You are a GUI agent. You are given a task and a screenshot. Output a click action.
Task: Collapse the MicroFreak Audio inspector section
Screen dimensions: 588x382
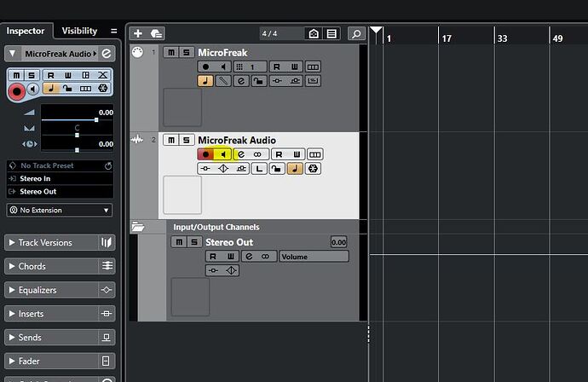[13, 53]
